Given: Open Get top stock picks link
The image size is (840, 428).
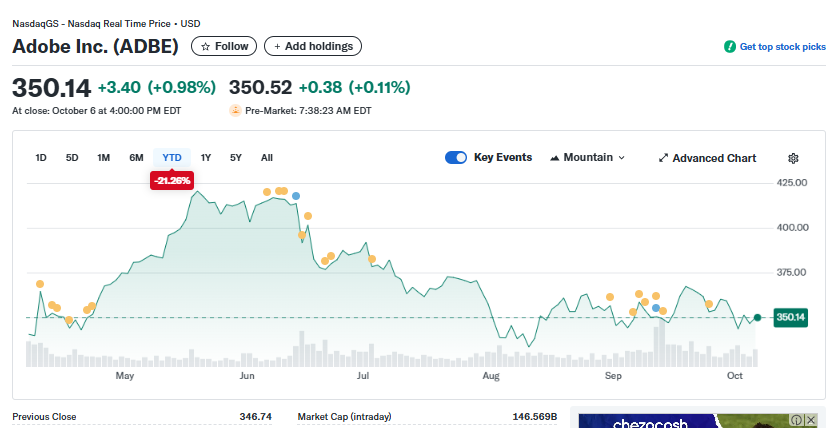Looking at the screenshot, I should pos(782,47).
